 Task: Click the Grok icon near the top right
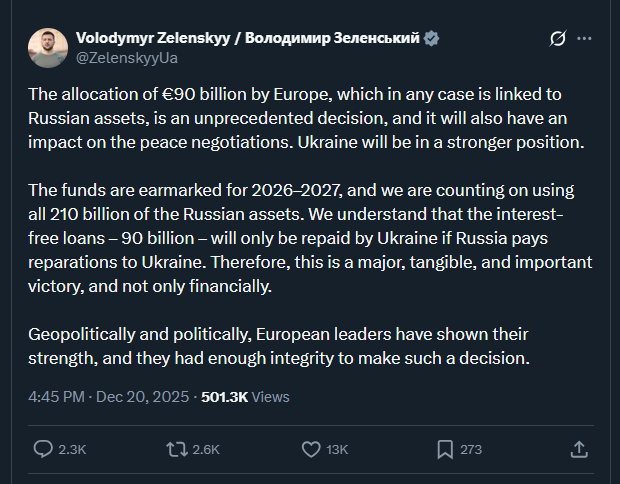558,39
